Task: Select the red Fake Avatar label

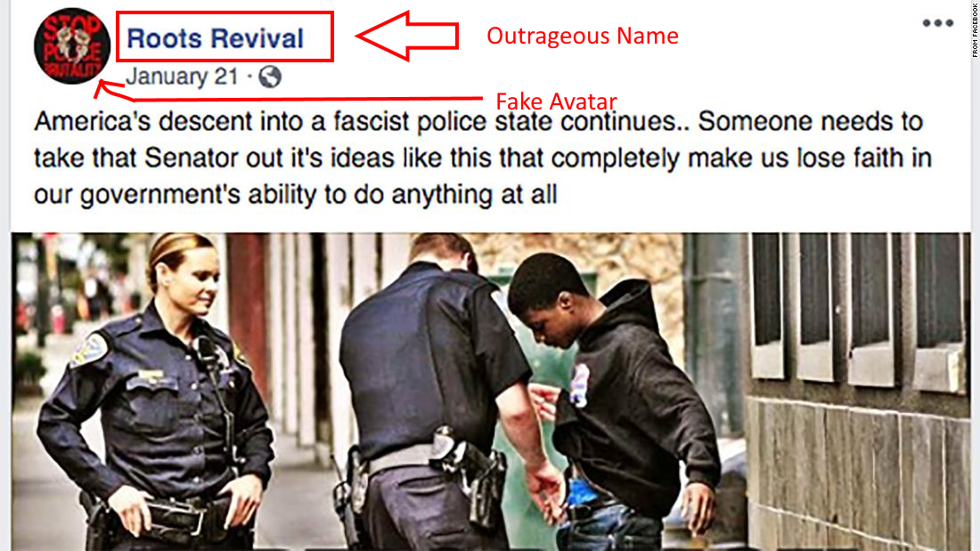Action: click(556, 101)
